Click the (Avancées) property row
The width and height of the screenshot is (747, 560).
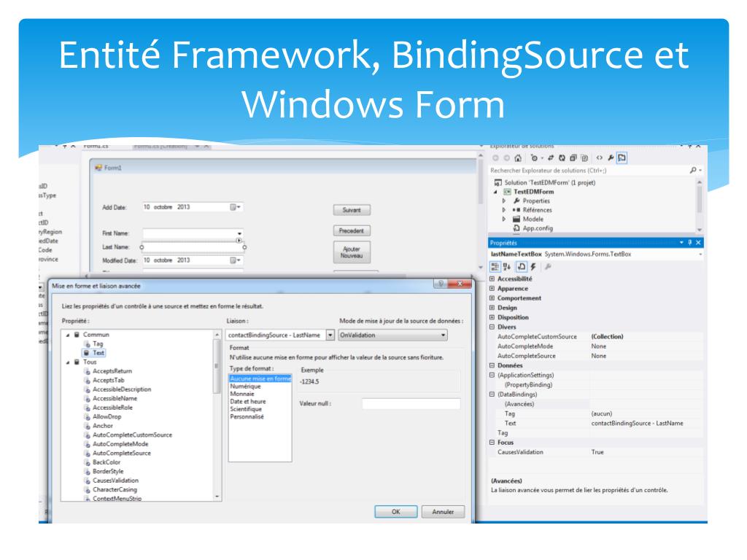point(595,404)
